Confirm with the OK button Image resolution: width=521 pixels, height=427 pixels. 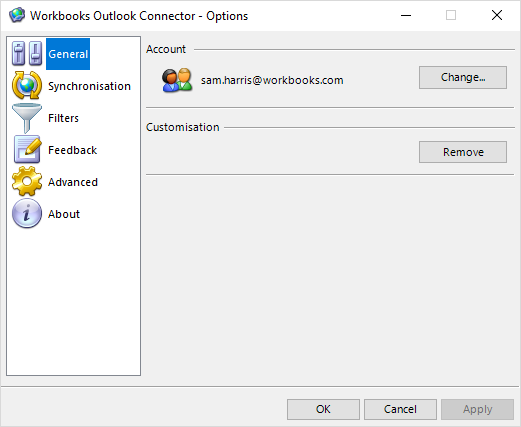[323, 409]
